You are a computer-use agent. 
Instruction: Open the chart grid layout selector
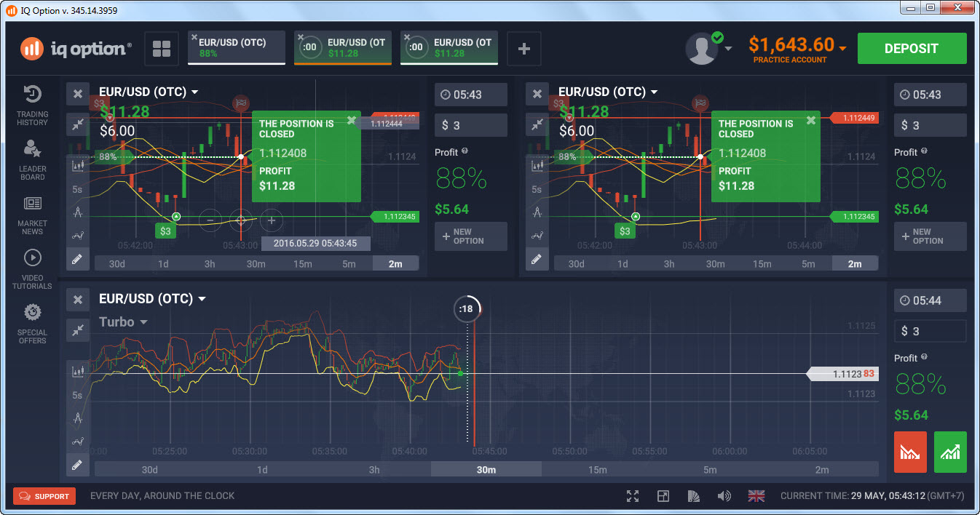pos(162,49)
